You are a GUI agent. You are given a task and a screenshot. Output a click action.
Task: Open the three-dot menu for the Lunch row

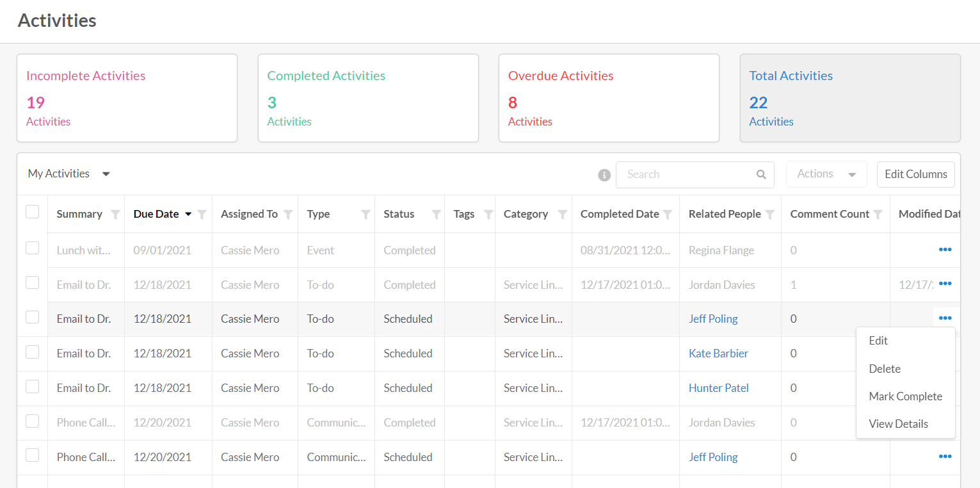[x=945, y=250]
